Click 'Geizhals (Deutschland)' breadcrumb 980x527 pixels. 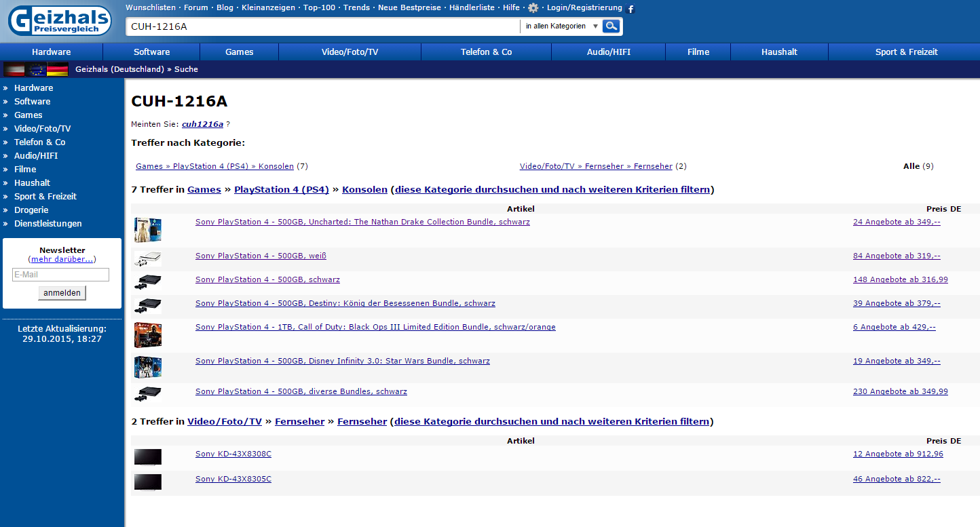[119, 69]
